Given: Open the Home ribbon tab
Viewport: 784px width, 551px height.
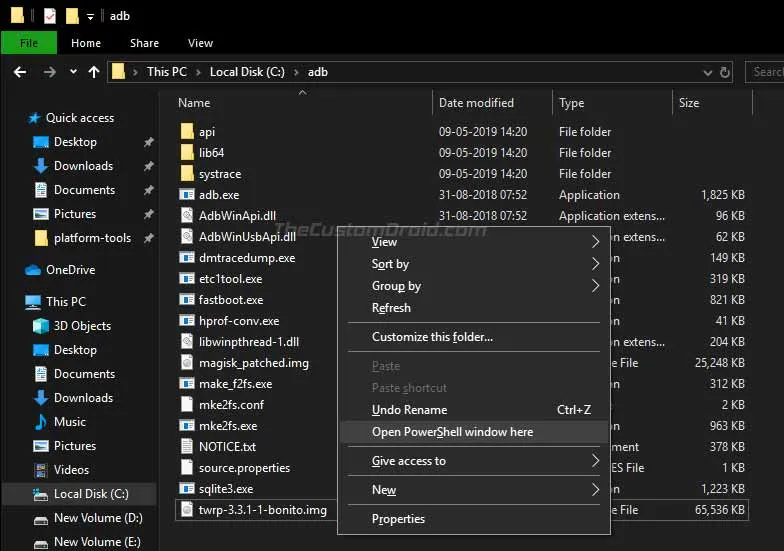Looking at the screenshot, I should pos(86,43).
